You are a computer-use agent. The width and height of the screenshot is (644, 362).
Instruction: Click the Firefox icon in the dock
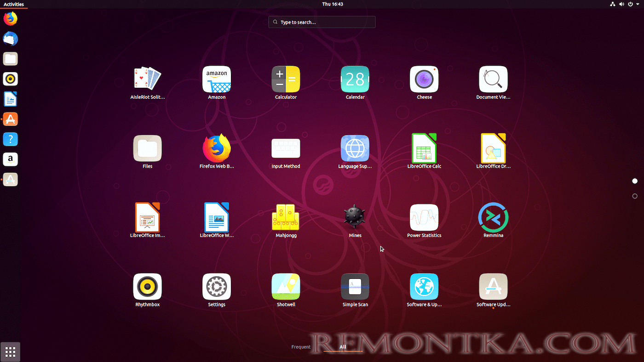[x=10, y=19]
